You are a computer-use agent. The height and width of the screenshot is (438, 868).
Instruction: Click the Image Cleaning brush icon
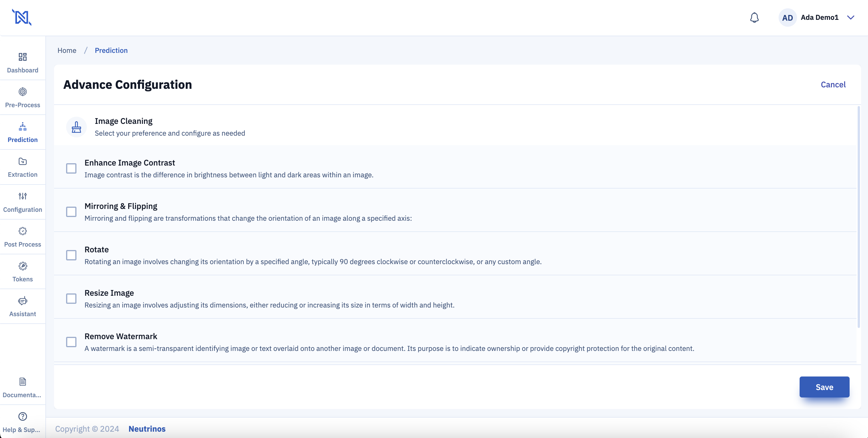pos(76,127)
